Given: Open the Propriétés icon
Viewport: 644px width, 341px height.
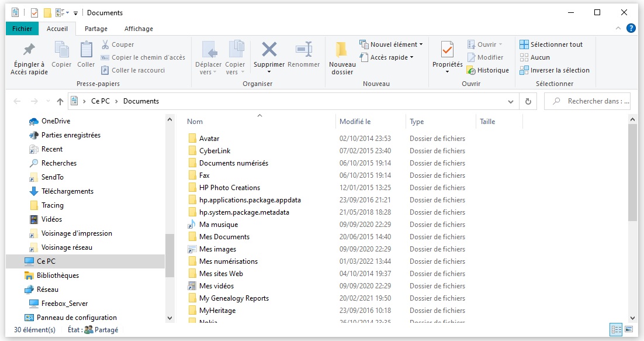Looking at the screenshot, I should (447, 50).
